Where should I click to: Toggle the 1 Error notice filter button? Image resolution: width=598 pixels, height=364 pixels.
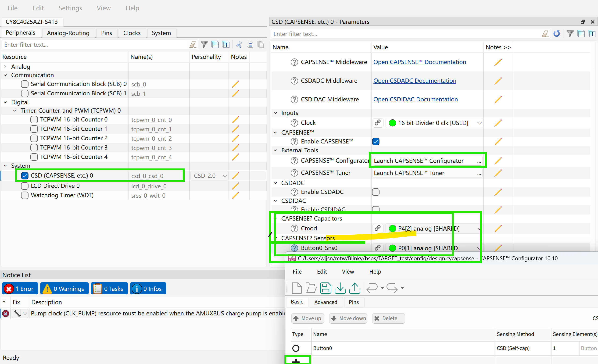click(20, 289)
